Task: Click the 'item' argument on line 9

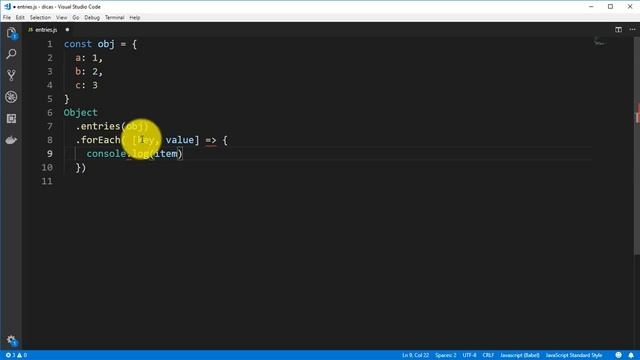Action: click(x=166, y=153)
